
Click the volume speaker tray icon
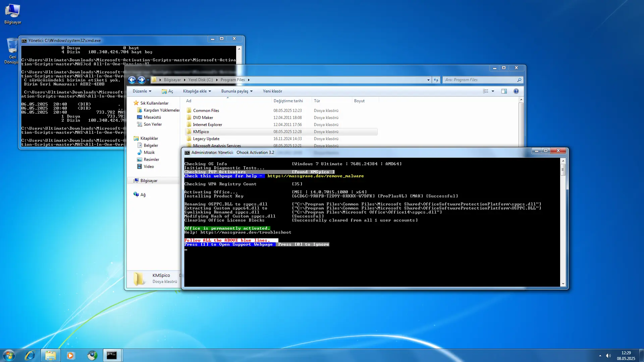(608, 356)
